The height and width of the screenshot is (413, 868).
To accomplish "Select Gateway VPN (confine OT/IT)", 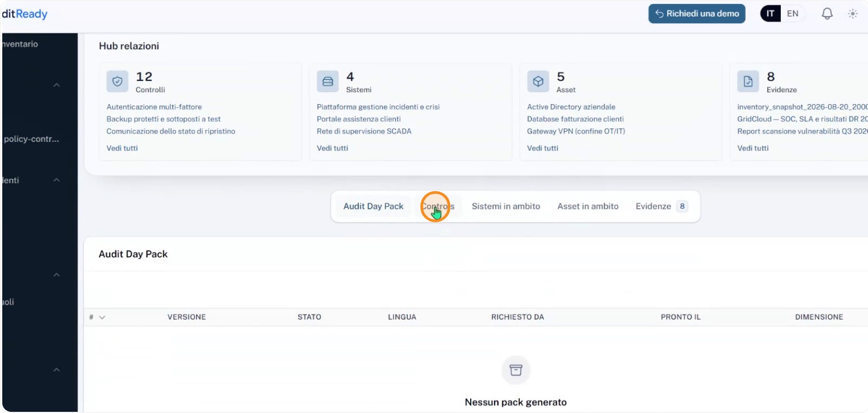I will 576,131.
